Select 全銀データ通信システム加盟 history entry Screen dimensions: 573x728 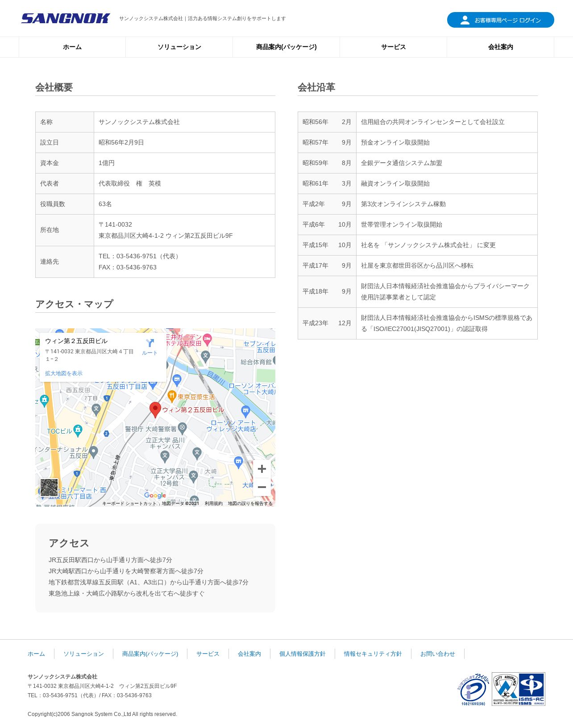coord(402,163)
